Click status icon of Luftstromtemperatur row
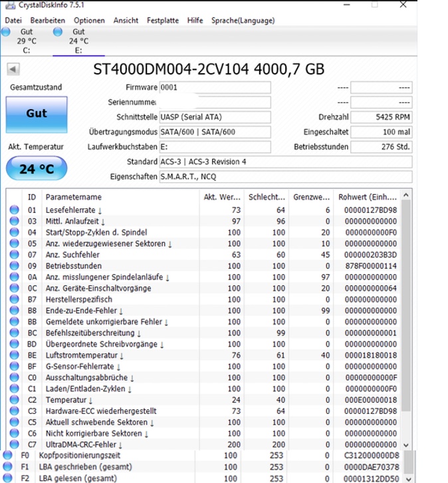The width and height of the screenshot is (448, 483). point(14,355)
